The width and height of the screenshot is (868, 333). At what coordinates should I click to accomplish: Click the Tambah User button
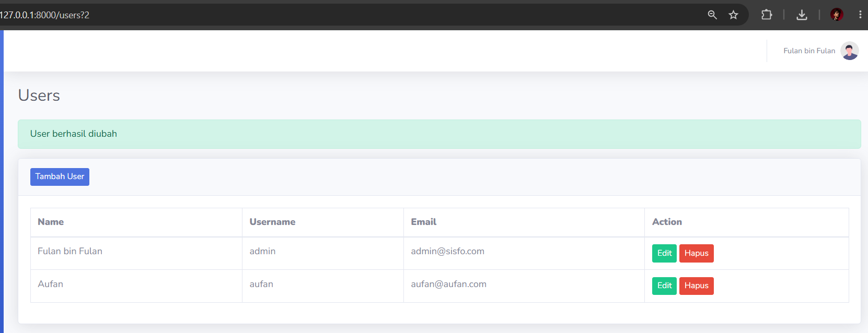click(x=60, y=177)
